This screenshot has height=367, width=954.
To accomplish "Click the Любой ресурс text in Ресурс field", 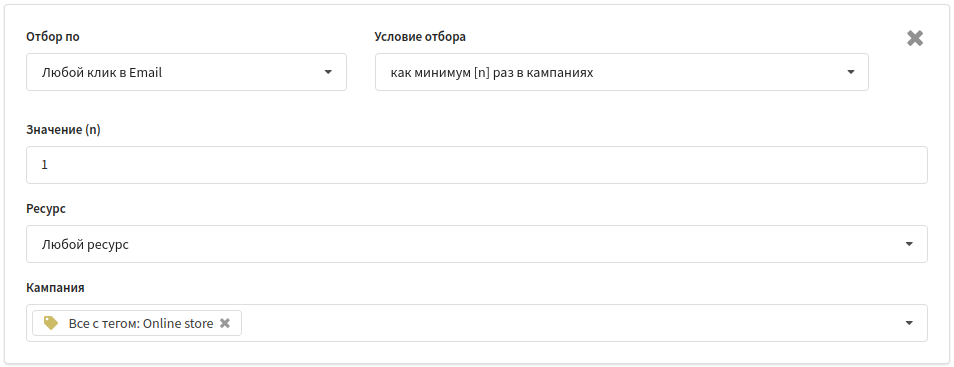I will (85, 245).
